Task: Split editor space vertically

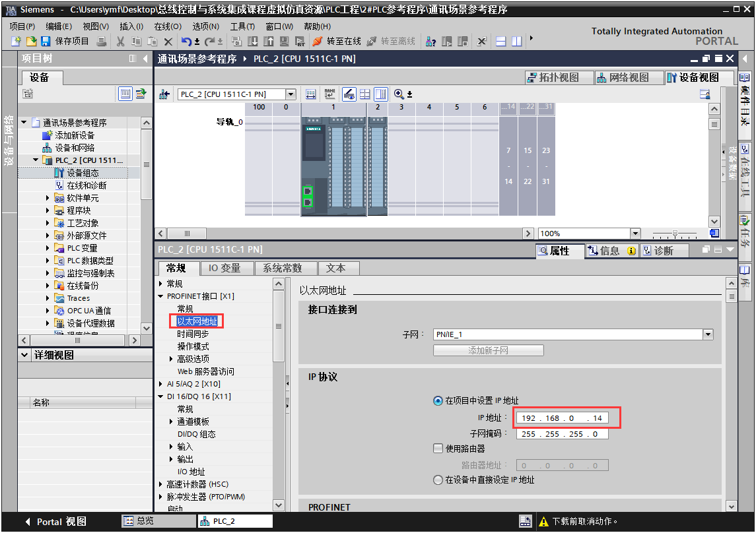Action: [x=517, y=42]
